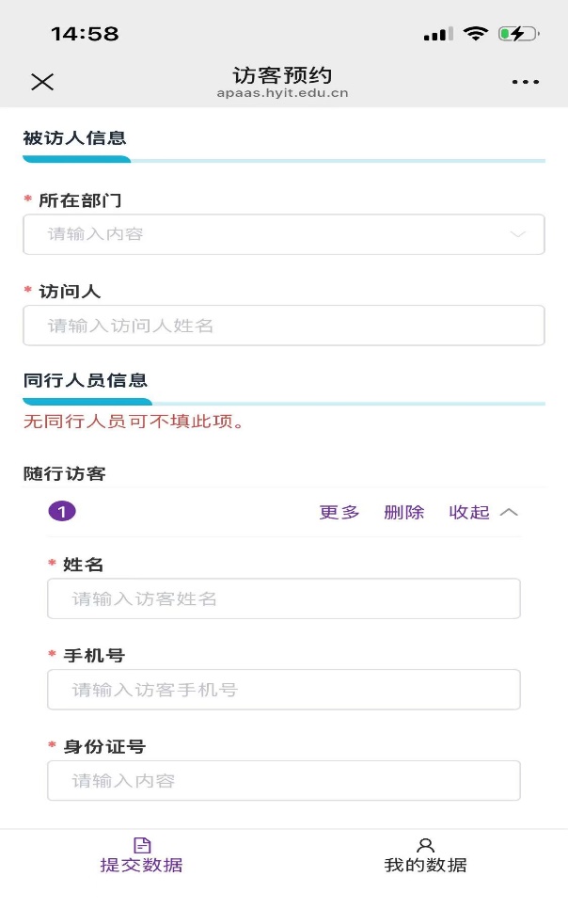Close the visitor appointment page (X icon)

click(x=42, y=82)
